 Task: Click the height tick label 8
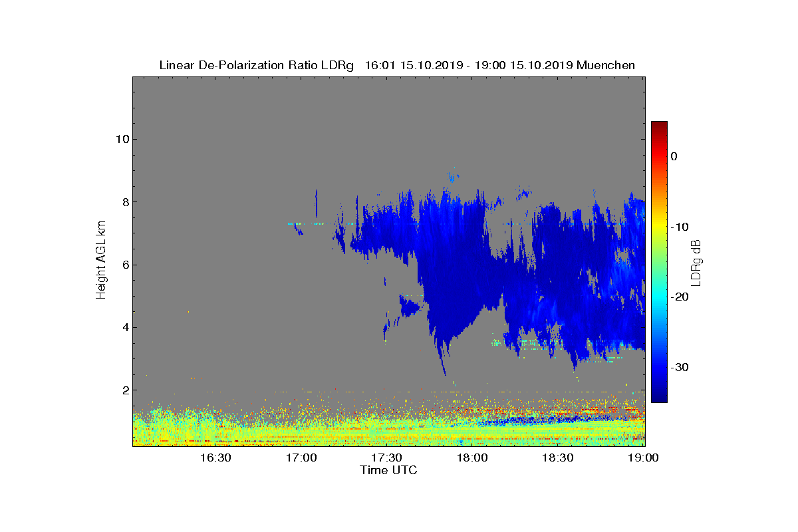click(x=125, y=202)
